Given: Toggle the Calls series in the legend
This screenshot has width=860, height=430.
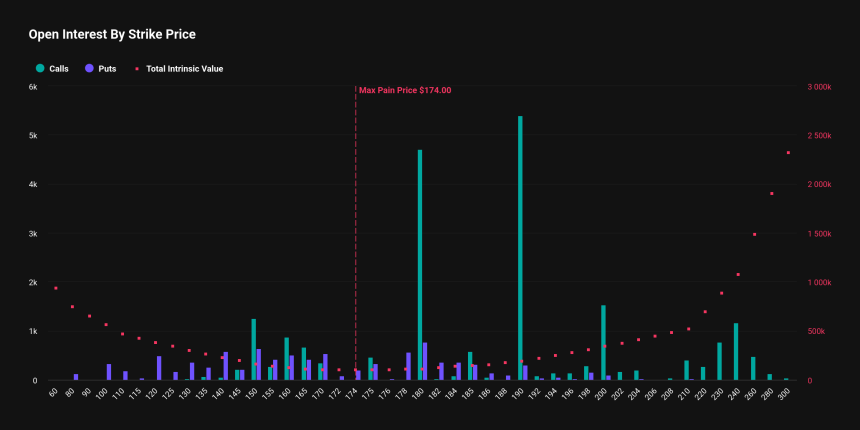Looking at the screenshot, I should click(x=58, y=69).
